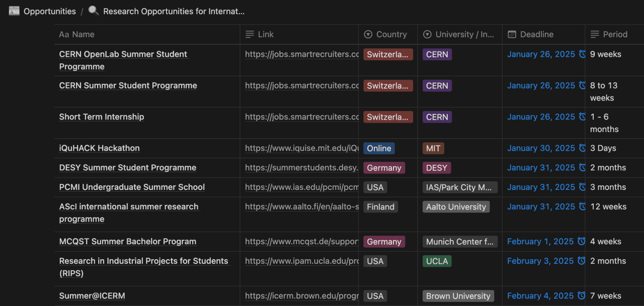This screenshot has width=644, height=306.
Task: Click the reminder alarm icon beside February 3, 2025
Action: [581, 261]
